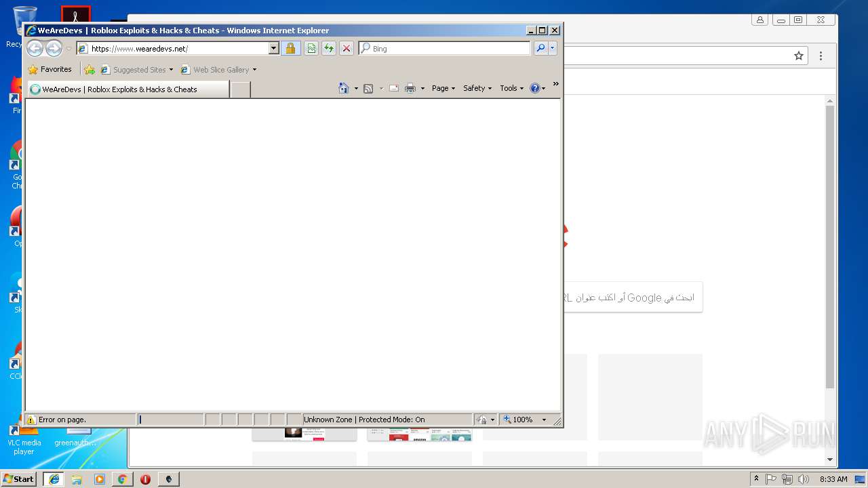The height and width of the screenshot is (488, 868).
Task: Click the RSS Feeds icon
Action: coord(368,88)
